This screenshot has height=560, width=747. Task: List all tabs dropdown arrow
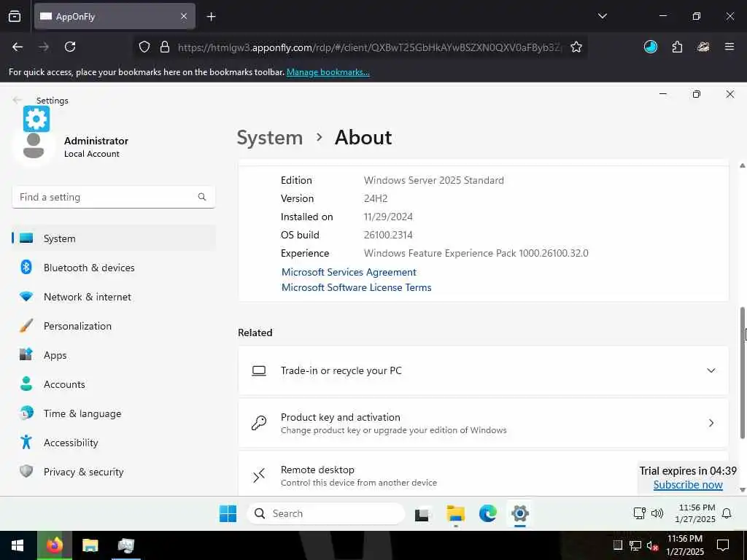[602, 16]
